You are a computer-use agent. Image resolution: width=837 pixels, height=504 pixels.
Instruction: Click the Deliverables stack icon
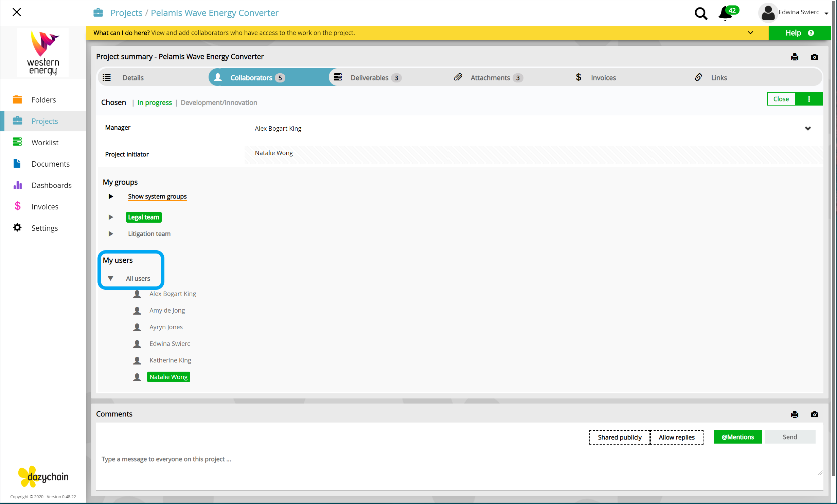coord(338,77)
